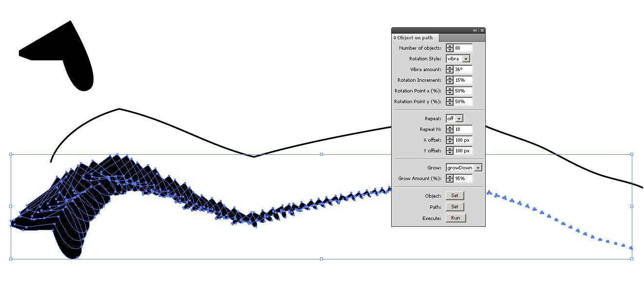
Task: Click the Rotation Increment value field
Action: 463,80
